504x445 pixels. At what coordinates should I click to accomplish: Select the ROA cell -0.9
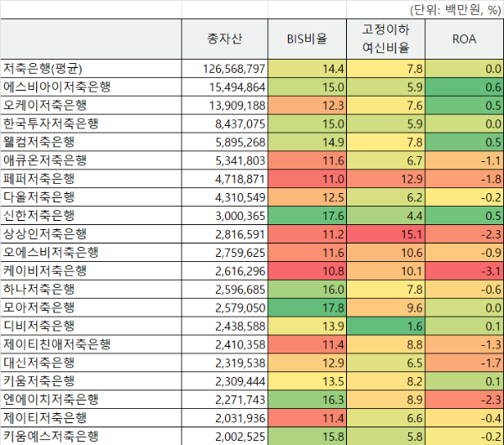pos(465,252)
